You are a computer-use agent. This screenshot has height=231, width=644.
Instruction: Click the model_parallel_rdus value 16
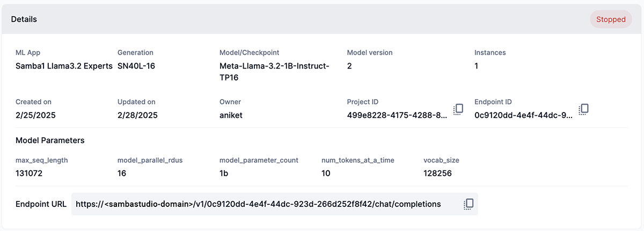click(x=122, y=174)
